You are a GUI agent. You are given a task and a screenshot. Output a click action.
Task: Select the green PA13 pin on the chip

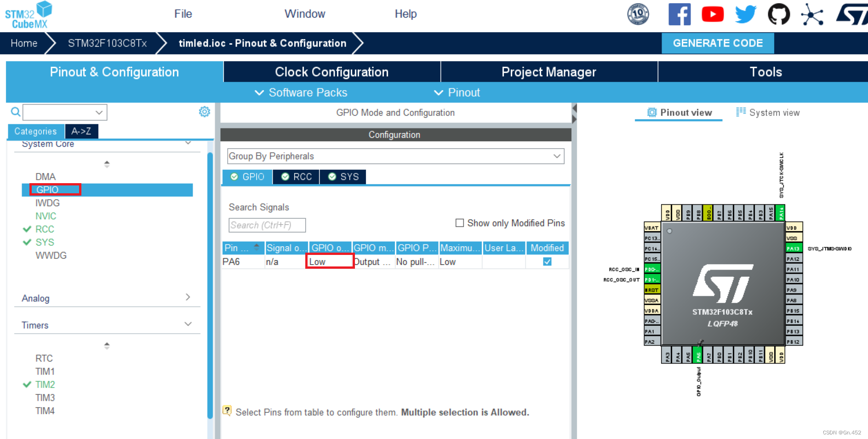pos(794,248)
